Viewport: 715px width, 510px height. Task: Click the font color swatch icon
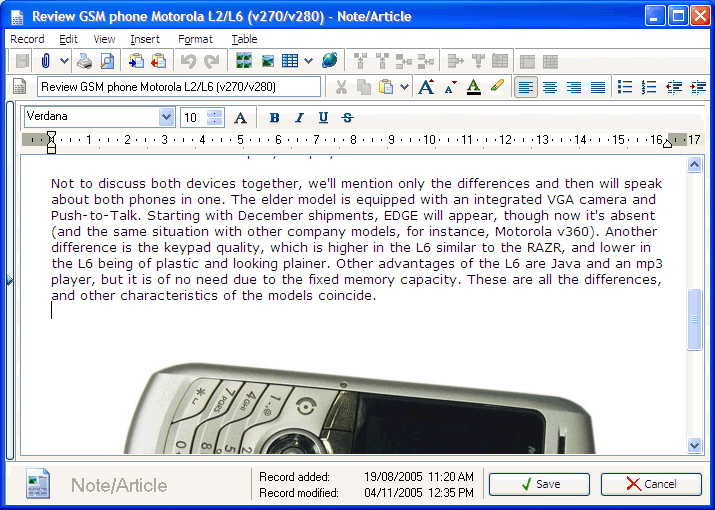474,88
